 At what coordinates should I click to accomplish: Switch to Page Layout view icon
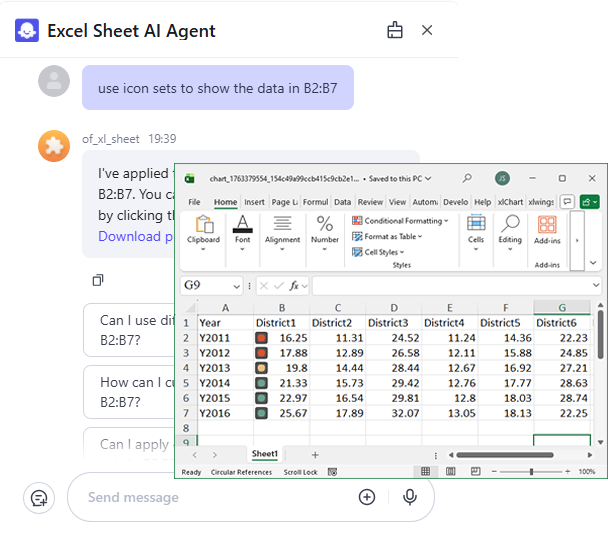click(x=451, y=471)
